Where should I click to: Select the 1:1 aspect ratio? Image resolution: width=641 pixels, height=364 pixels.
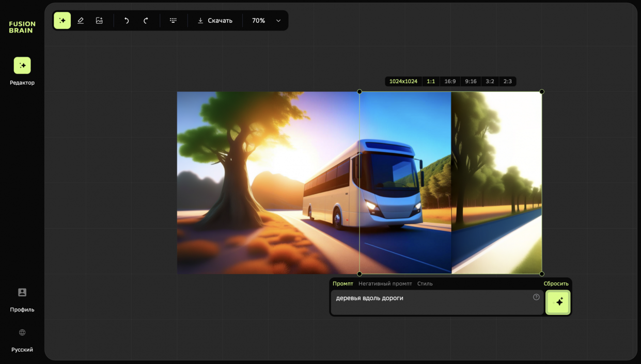pos(431,82)
